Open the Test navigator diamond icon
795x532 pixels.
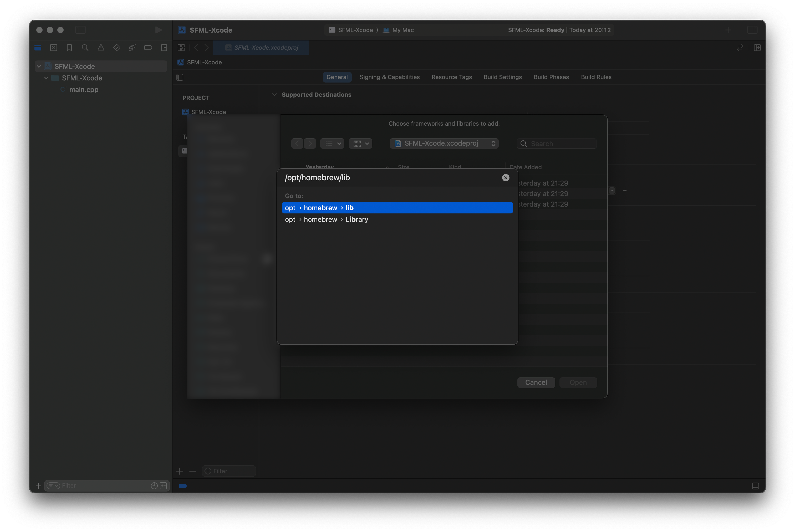tap(117, 48)
